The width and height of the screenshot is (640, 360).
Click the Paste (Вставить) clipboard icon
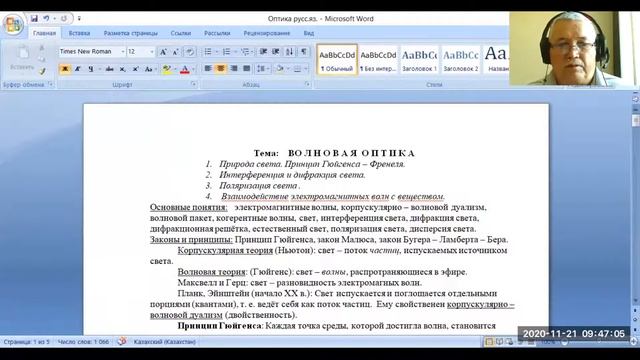coord(22,53)
